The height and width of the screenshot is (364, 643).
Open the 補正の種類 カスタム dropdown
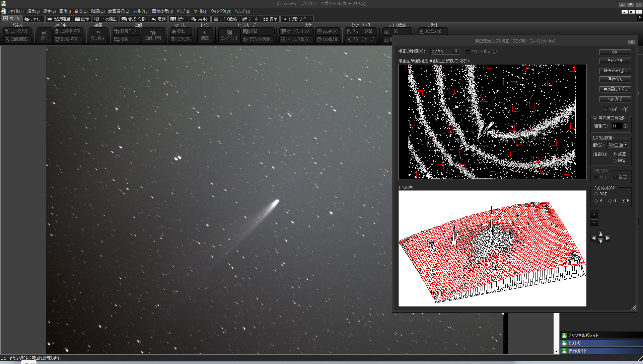coord(456,51)
